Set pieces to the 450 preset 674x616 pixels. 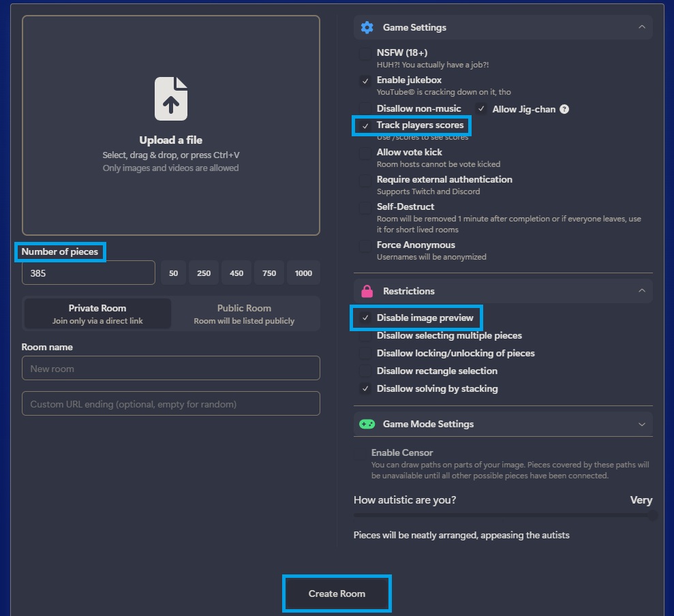coord(236,273)
